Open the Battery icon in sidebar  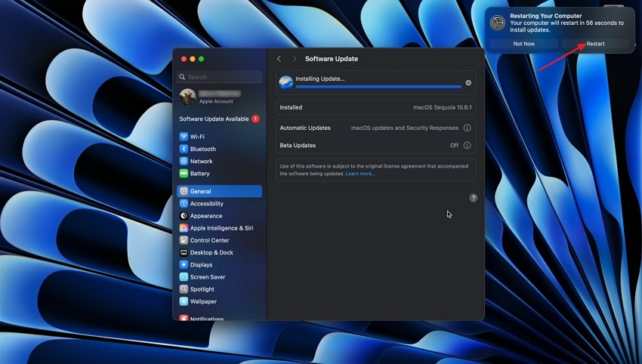point(184,173)
